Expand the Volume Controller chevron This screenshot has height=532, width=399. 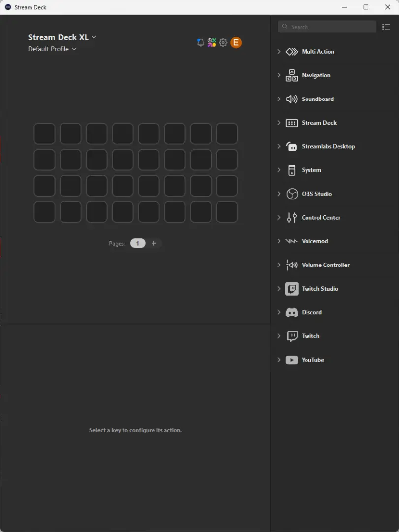[x=279, y=265]
